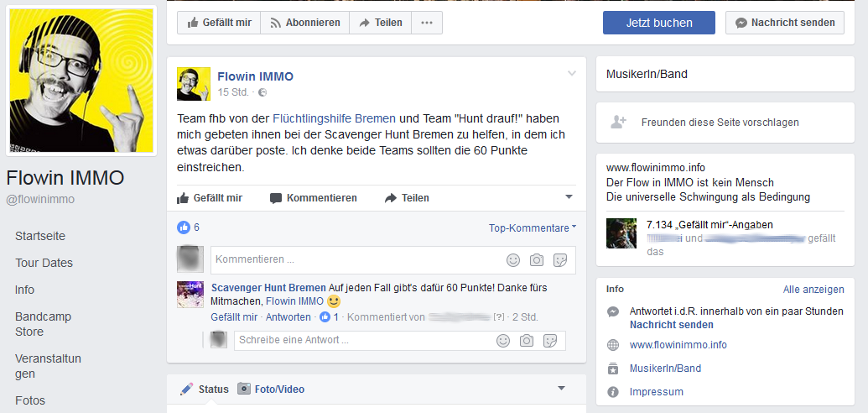Click the add friend icon beside Freunden vorschlagen
The width and height of the screenshot is (868, 413).
tap(618, 123)
